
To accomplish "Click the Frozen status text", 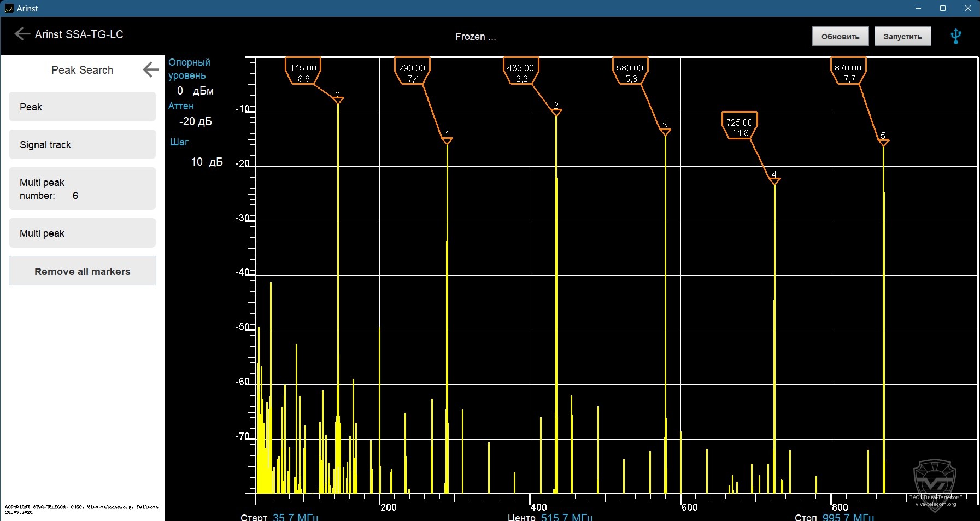I will (476, 37).
